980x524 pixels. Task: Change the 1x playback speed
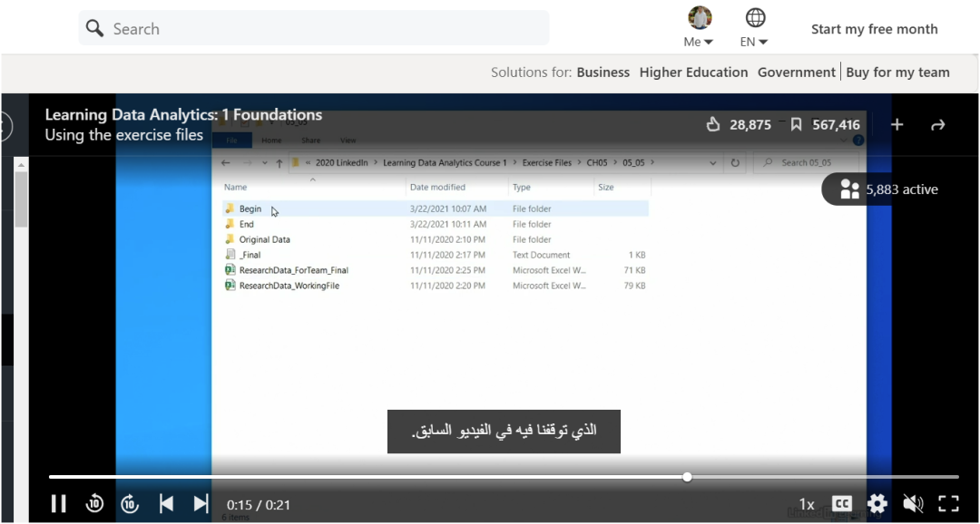(x=807, y=504)
